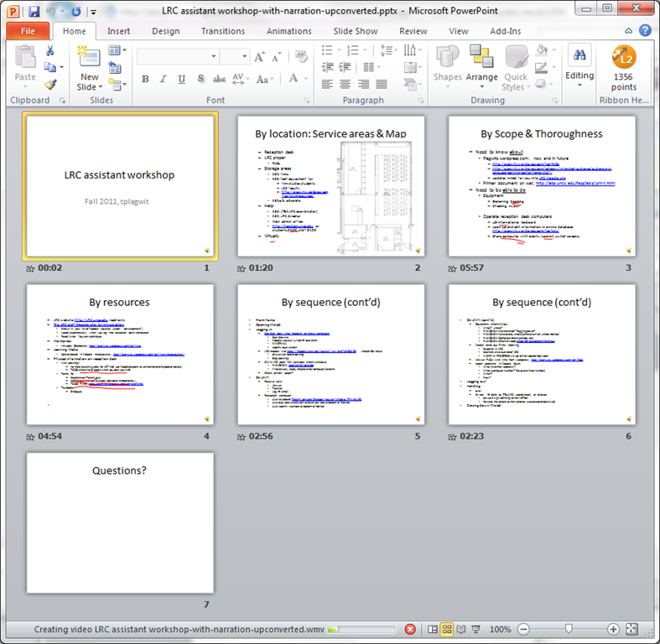Click the Save icon in quick access toolbar
660x644 pixels.
[34, 12]
